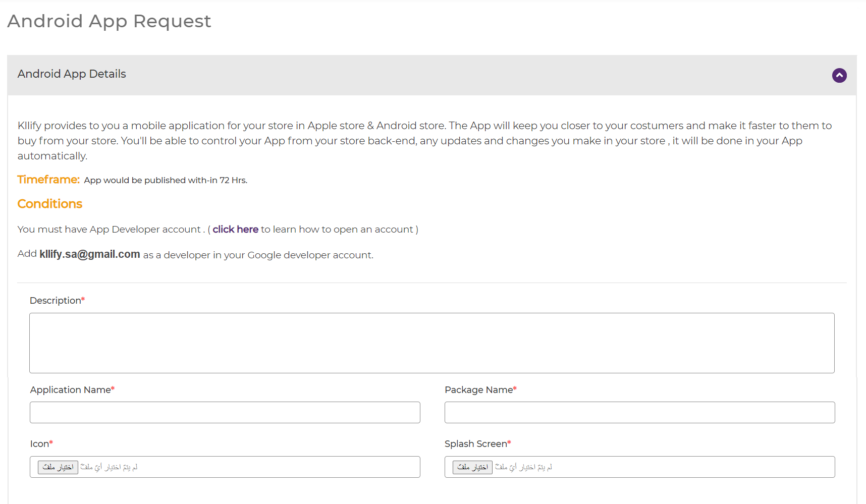Click the kllify.sa@gmail.com email address
Image resolution: width=866 pixels, height=504 pixels.
click(90, 254)
